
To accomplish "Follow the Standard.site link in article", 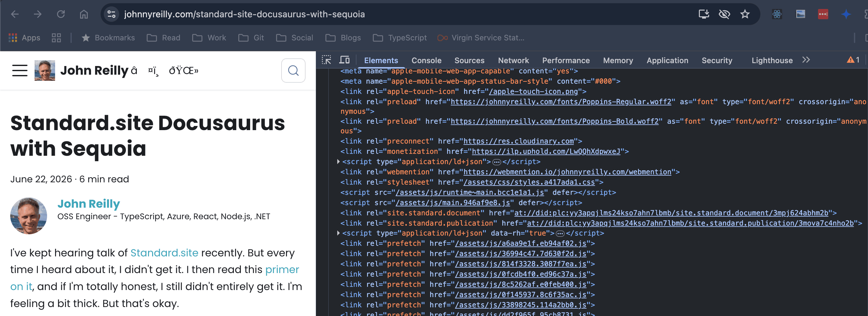I will 164,253.
